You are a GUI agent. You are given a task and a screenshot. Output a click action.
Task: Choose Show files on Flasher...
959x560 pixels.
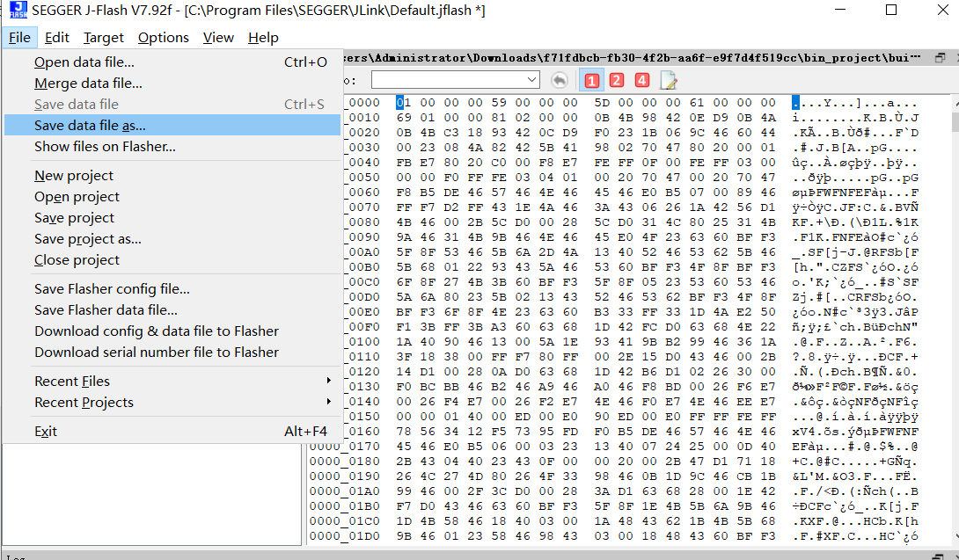[x=172, y=147]
